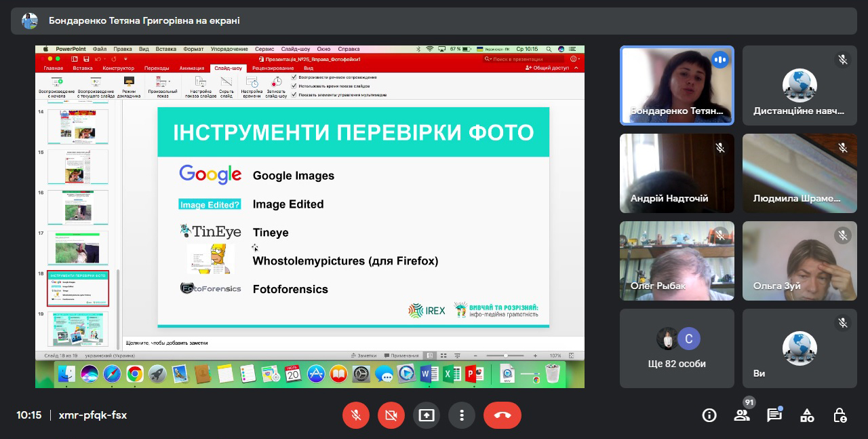This screenshot has width=868, height=439.
Task: Open host controls lock icon
Action: (840, 415)
